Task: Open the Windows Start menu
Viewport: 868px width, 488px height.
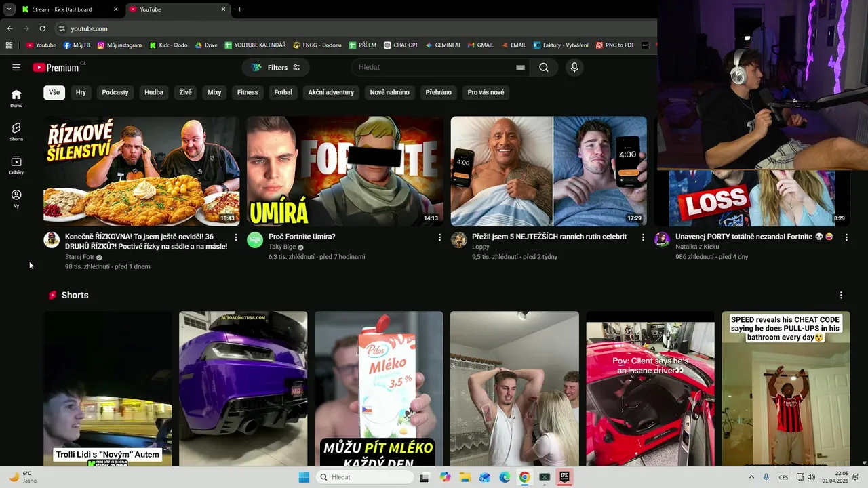Action: (304, 477)
